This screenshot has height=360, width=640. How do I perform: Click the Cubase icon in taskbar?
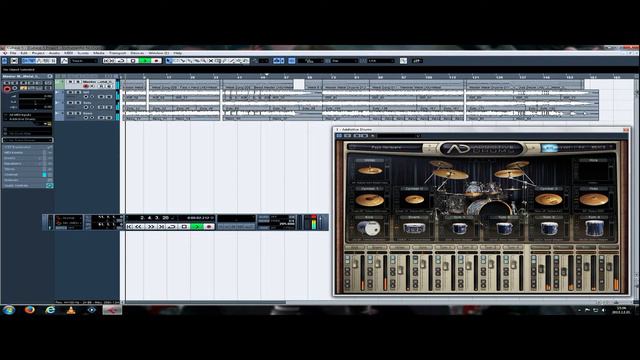112,310
